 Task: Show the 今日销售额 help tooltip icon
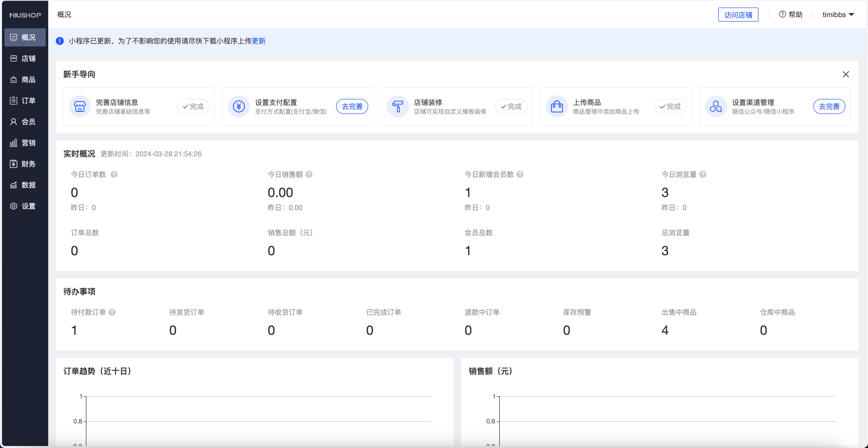[x=310, y=174]
